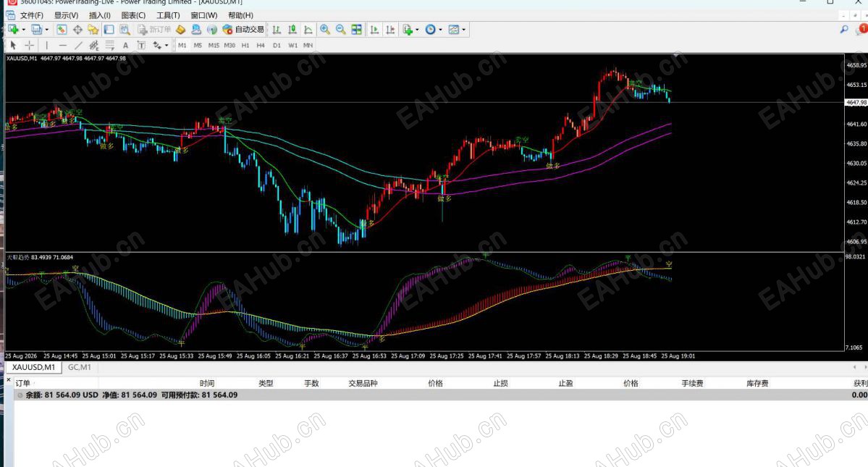Viewport: 868px width, 467px height.
Task: Zoom in the chart
Action: [x=325, y=30]
